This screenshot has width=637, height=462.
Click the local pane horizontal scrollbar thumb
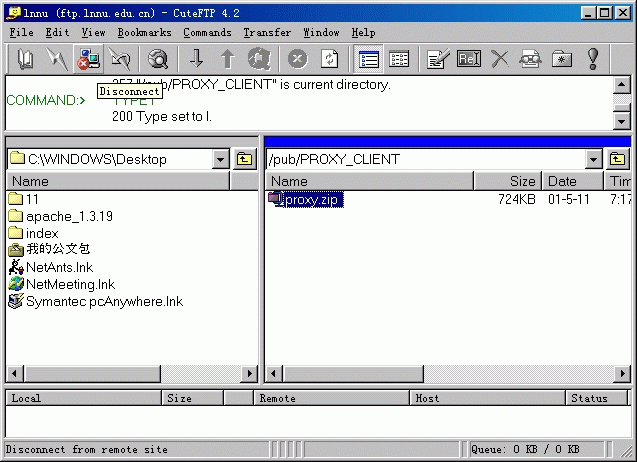(x=92, y=373)
